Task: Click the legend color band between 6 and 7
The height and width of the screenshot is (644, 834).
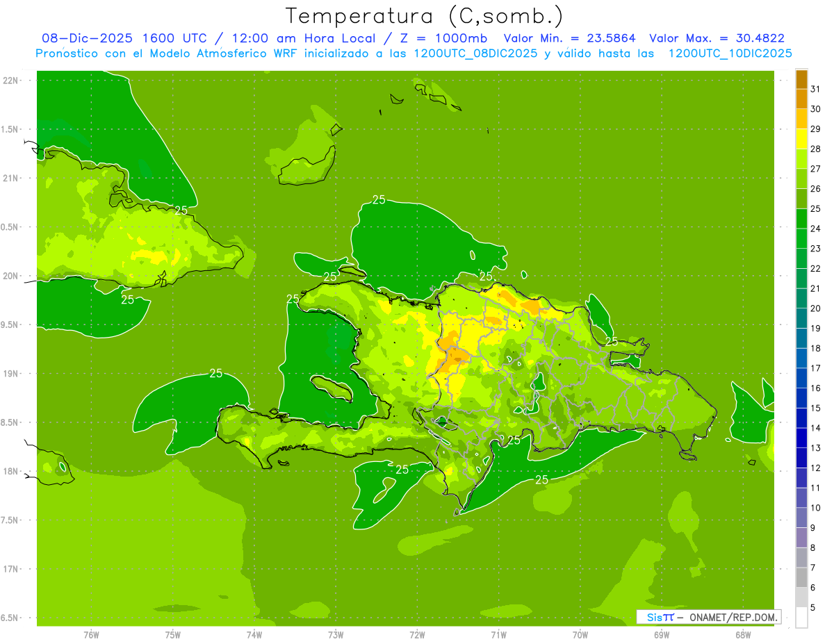Action: pos(801,577)
